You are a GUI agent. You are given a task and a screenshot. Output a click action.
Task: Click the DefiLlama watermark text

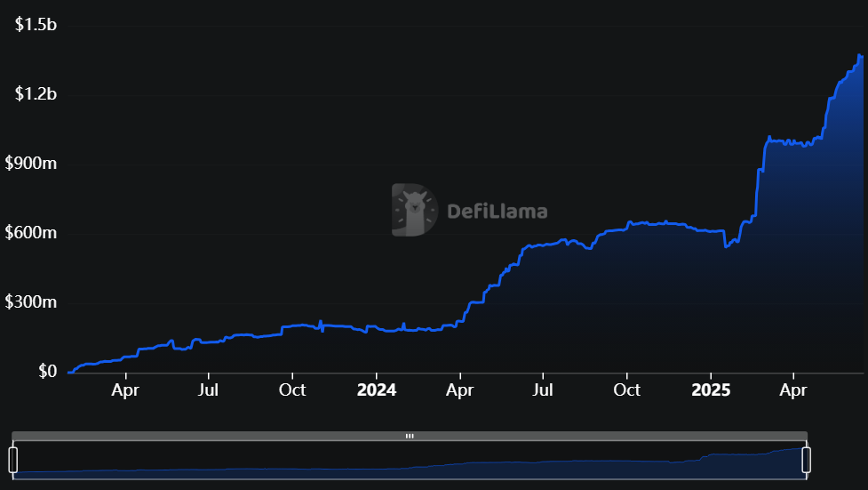tap(497, 212)
